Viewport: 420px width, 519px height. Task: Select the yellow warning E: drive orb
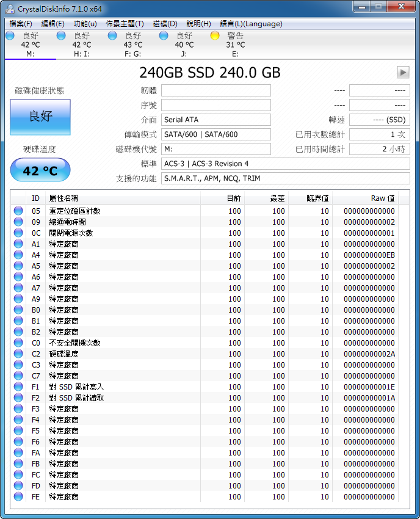[x=215, y=35]
